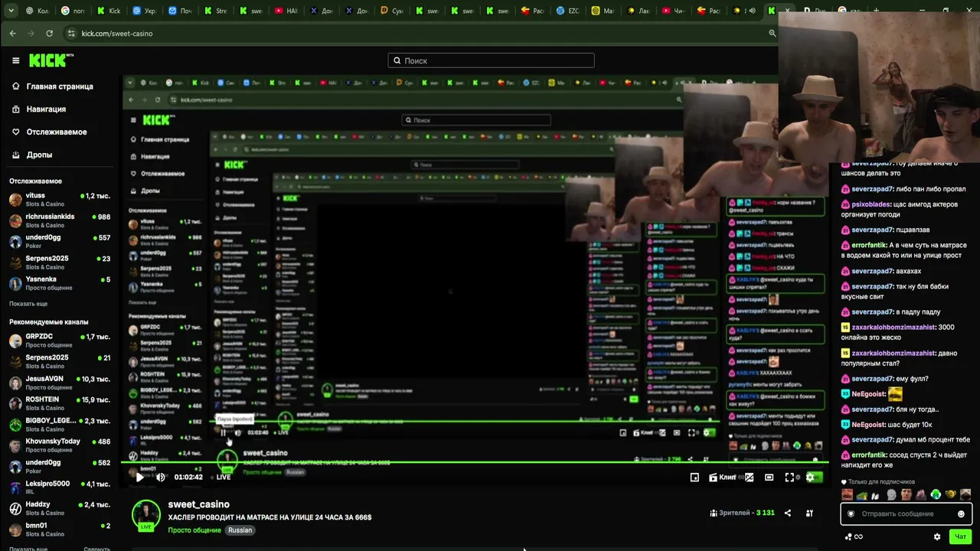Play the main stream video
Image resolution: width=980 pixels, height=551 pixels.
(139, 477)
